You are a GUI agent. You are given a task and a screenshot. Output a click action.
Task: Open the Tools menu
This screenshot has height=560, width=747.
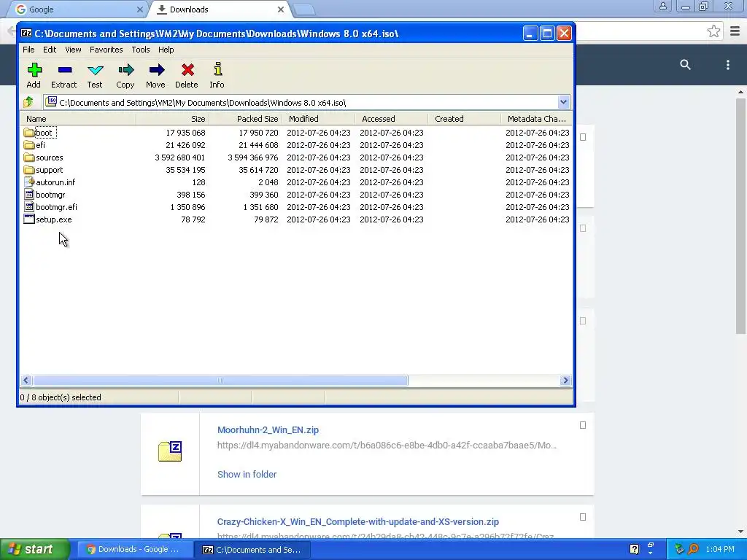click(x=141, y=50)
